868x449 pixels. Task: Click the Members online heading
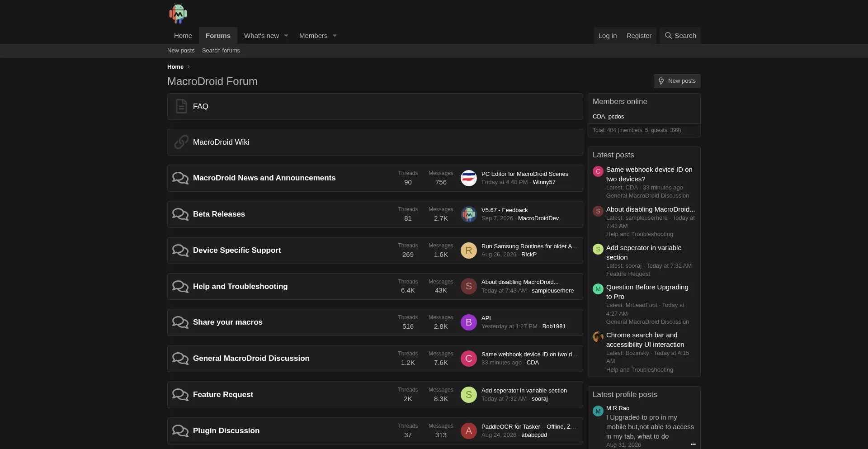(x=620, y=102)
